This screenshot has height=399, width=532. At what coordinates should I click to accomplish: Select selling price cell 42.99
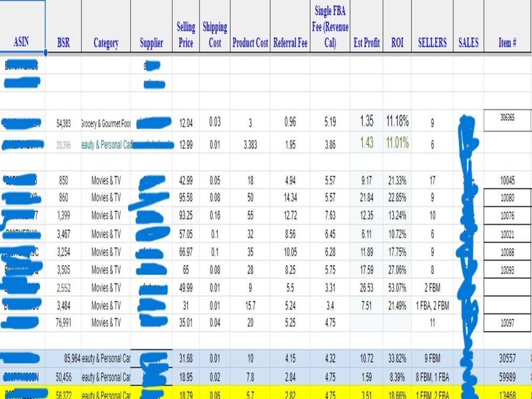186,180
